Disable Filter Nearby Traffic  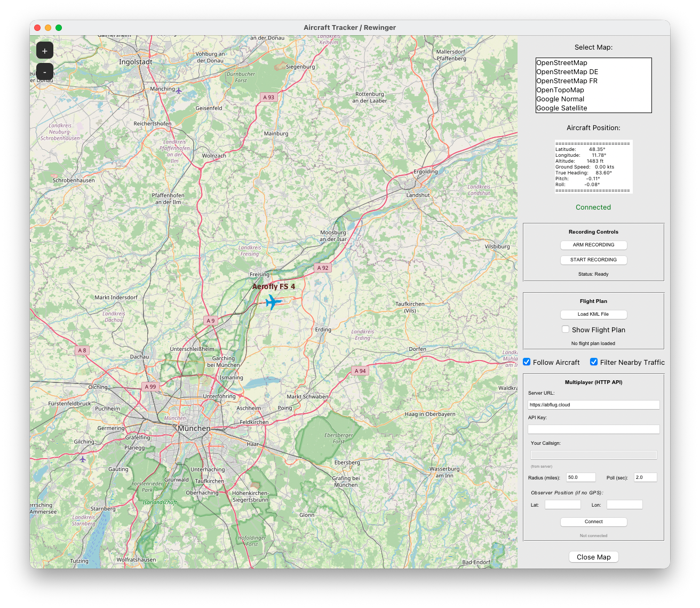593,362
